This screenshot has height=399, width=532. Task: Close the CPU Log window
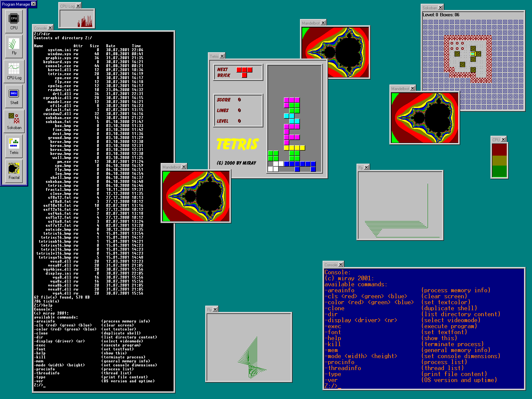(x=78, y=6)
